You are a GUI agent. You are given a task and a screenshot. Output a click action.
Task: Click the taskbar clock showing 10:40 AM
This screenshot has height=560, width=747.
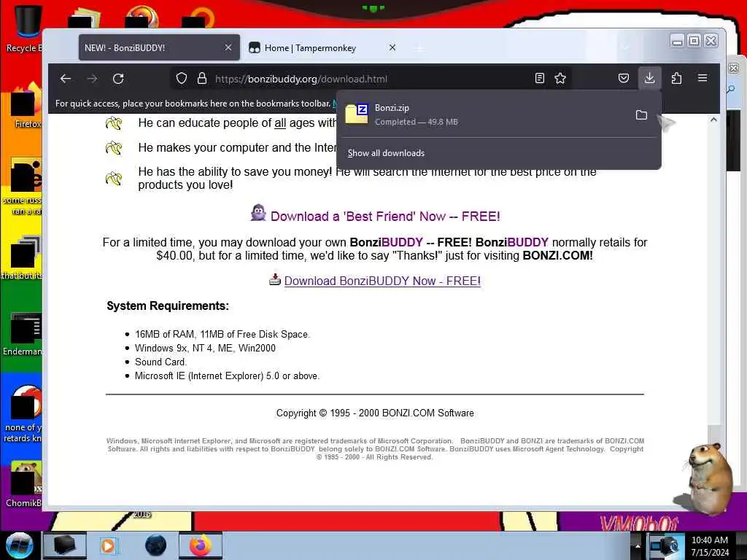pyautogui.click(x=710, y=546)
